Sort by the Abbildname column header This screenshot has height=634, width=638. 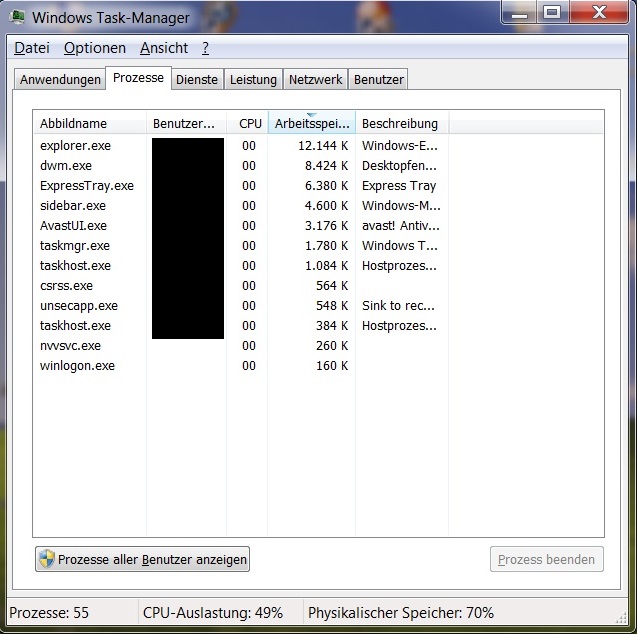click(x=90, y=123)
